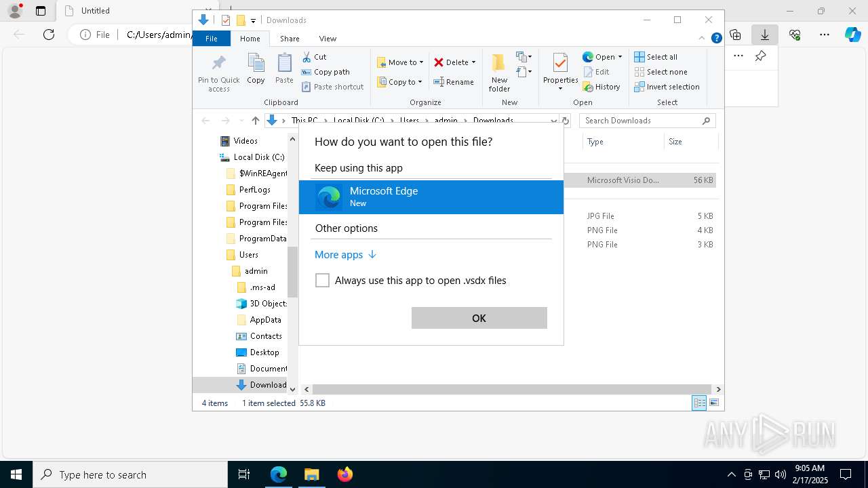Image resolution: width=868 pixels, height=488 pixels.
Task: Click Select all
Action: [656, 57]
